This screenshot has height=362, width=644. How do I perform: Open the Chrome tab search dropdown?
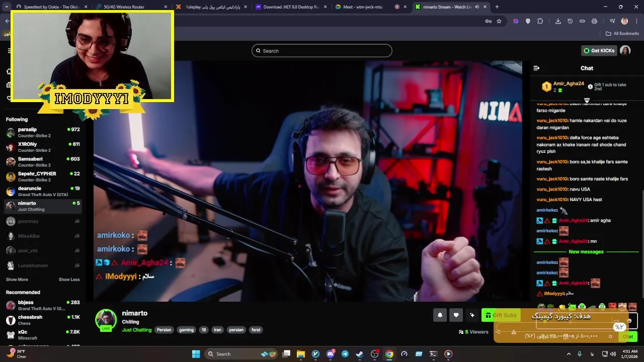pos(7,7)
